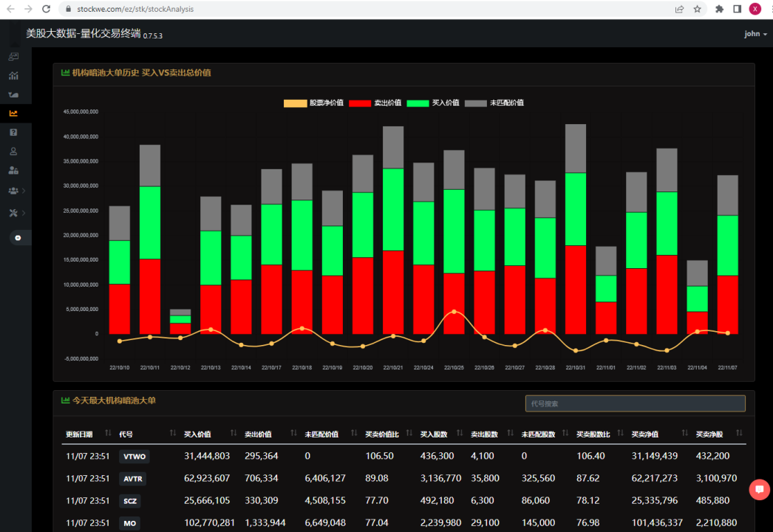This screenshot has height=532, width=773.
Task: Click the 22/10/25 net value peak point
Action: [454, 312]
